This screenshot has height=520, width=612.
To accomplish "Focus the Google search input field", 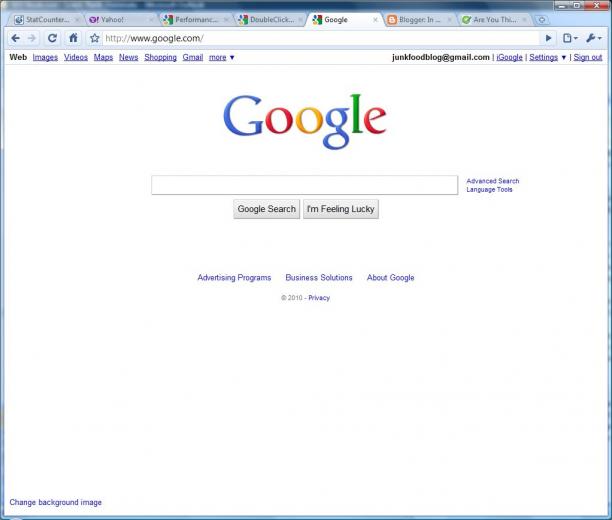I will coord(304,185).
